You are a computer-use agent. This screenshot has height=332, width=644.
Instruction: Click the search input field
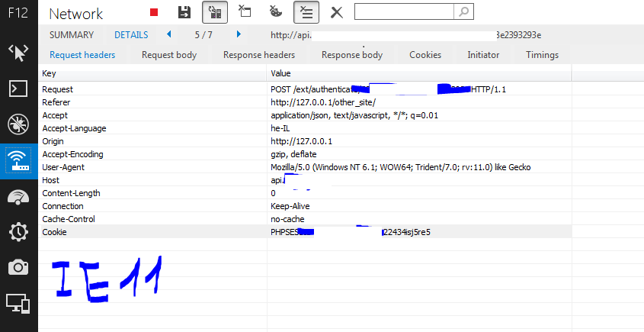click(404, 11)
